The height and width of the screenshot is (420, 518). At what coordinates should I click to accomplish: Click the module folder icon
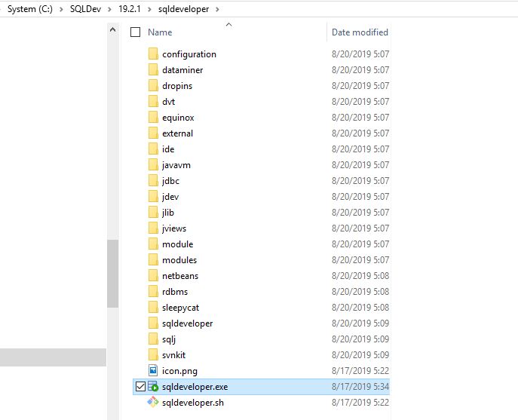(153, 244)
